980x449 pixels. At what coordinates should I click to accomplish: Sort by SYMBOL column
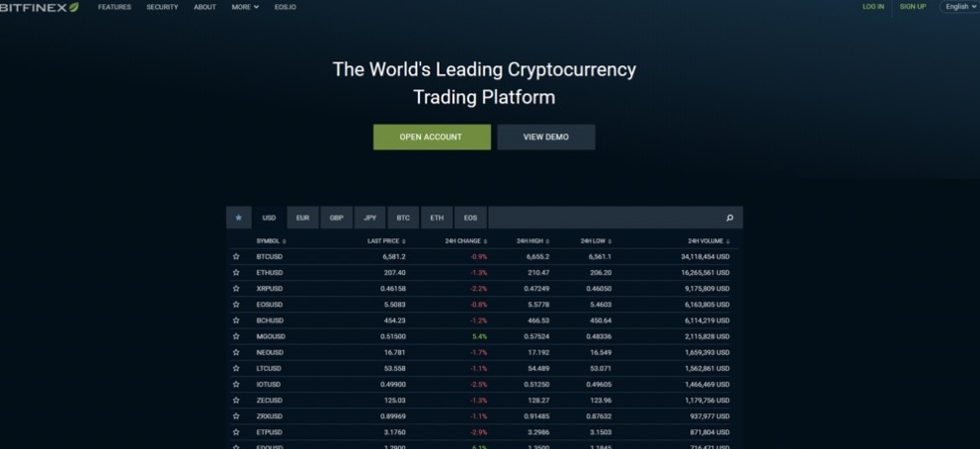(271, 240)
